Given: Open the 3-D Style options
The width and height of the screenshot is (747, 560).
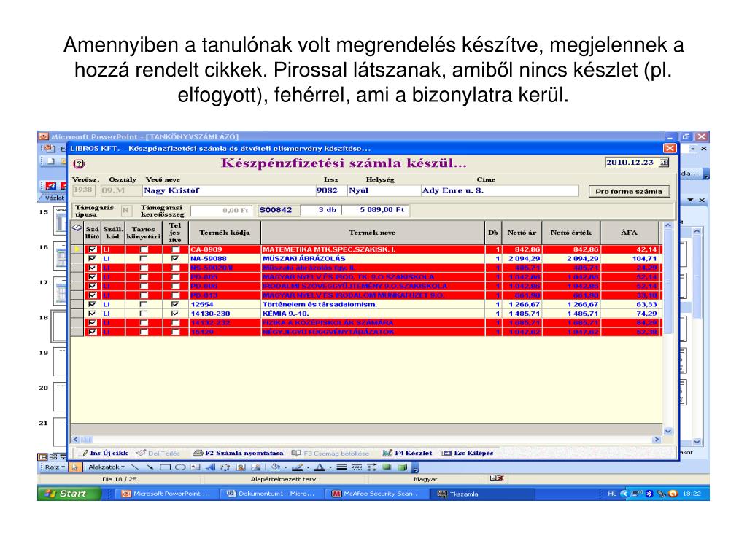Looking at the screenshot, I should [403, 467].
